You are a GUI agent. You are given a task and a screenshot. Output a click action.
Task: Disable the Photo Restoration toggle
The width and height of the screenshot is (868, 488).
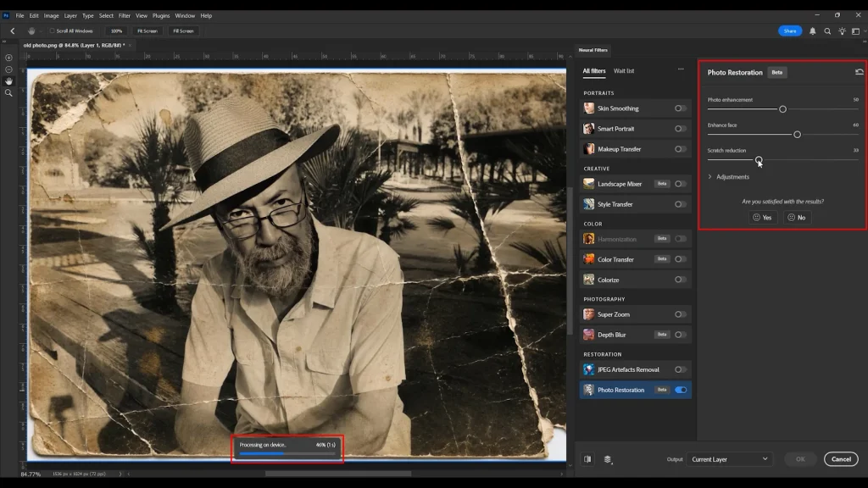click(x=681, y=390)
